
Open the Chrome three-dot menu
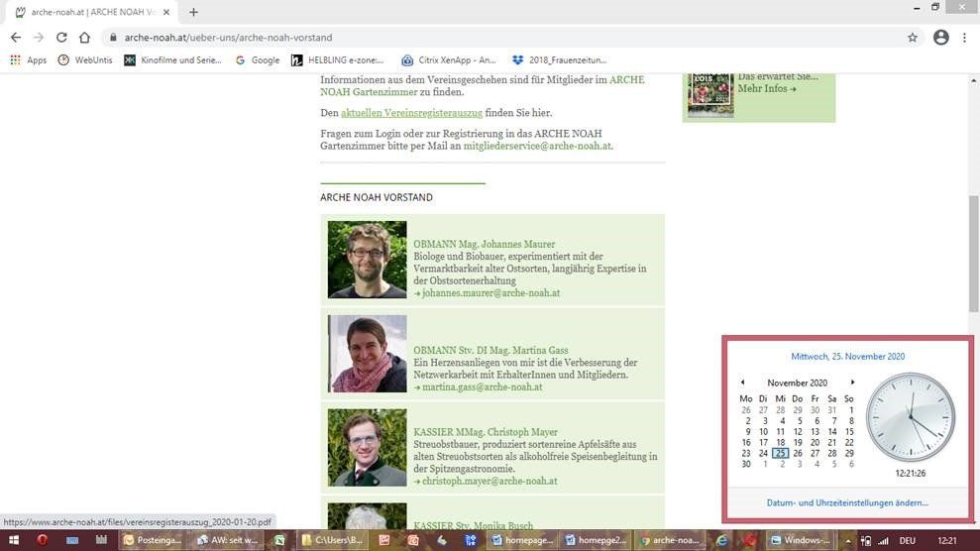[965, 38]
